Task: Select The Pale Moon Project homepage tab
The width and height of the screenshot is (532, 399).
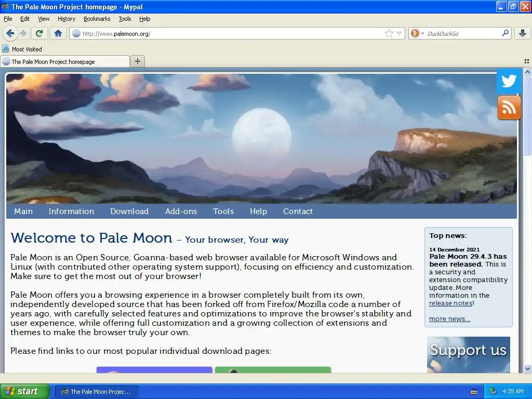Action: (x=65, y=61)
